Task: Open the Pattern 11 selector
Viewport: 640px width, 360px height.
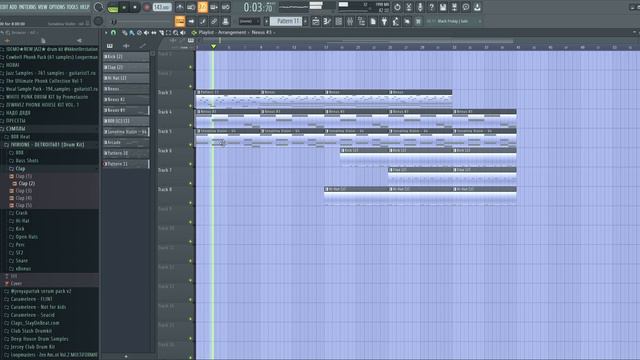Action: [286, 21]
